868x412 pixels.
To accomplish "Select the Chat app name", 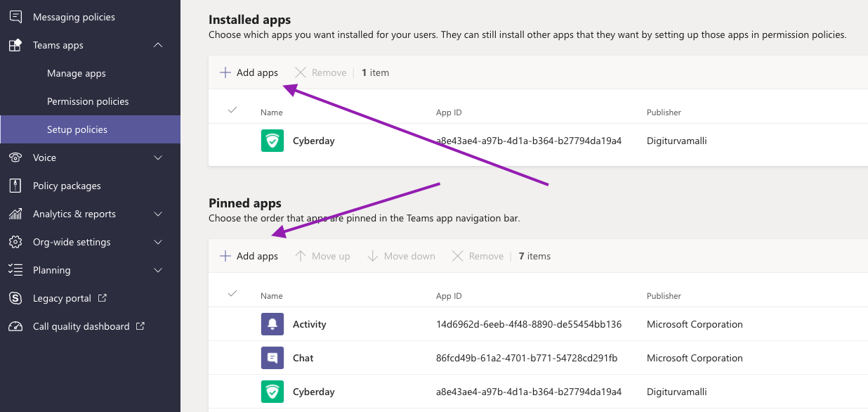I will point(303,358).
